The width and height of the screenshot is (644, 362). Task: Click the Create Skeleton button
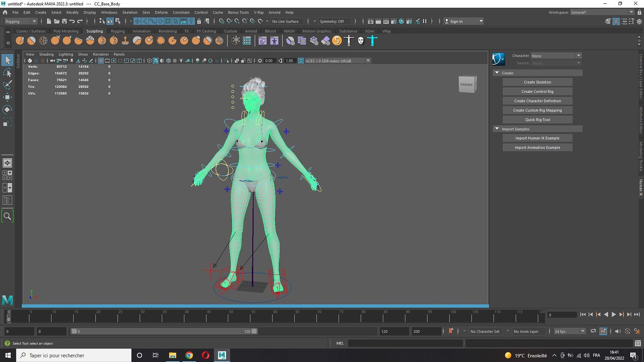(x=537, y=82)
